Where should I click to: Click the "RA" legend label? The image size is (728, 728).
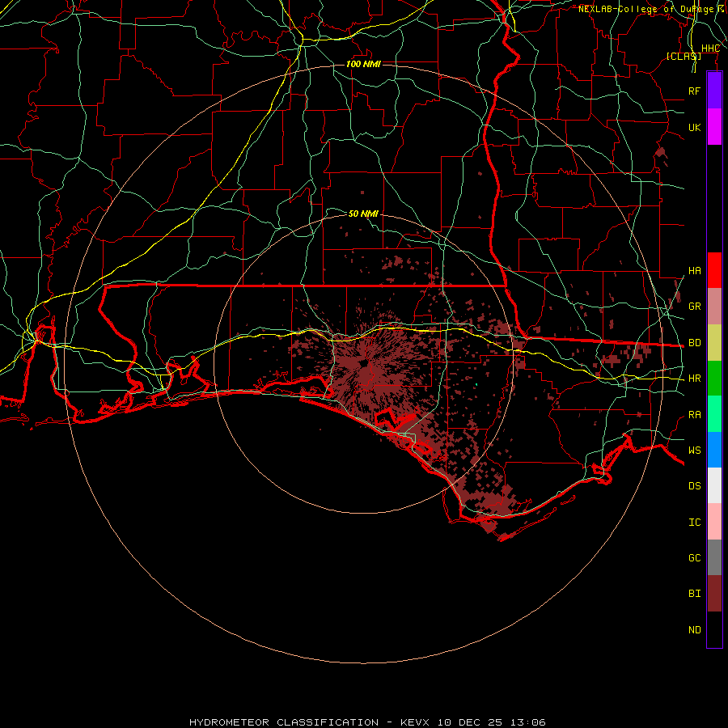point(694,415)
